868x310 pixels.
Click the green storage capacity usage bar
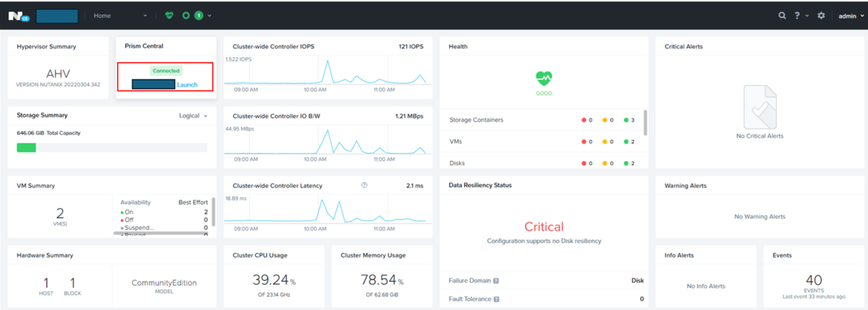(x=26, y=147)
